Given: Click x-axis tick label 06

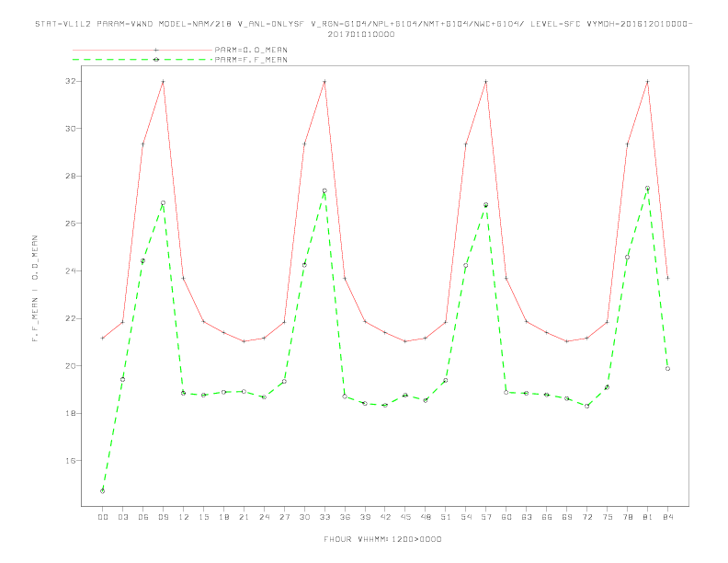Looking at the screenshot, I should pyautogui.click(x=143, y=517).
